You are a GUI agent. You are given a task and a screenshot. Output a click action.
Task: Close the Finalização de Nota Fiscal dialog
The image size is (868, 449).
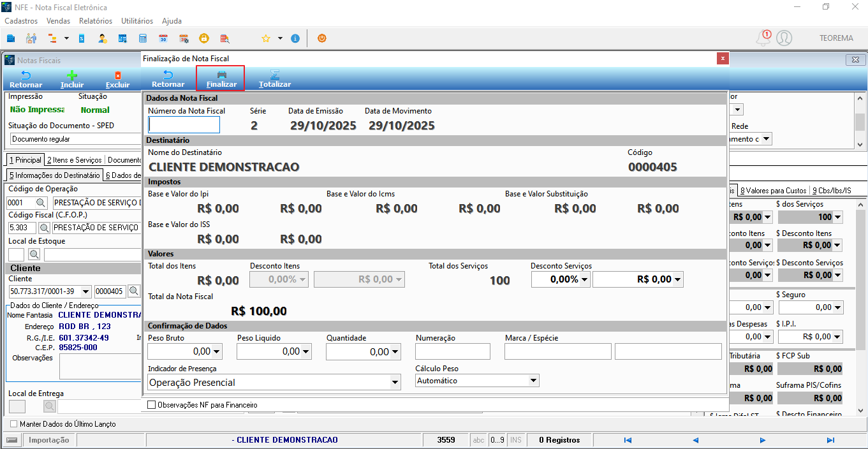click(x=723, y=58)
